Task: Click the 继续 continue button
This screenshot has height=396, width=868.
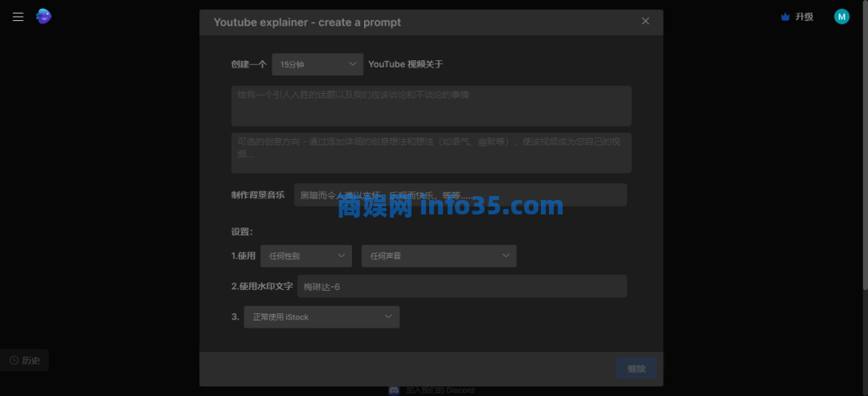Action: [637, 369]
